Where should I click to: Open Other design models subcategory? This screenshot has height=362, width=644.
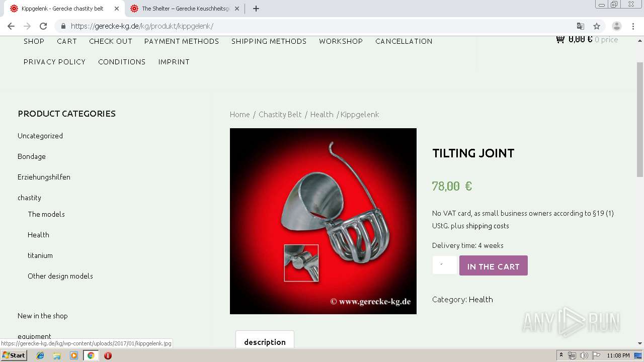60,276
